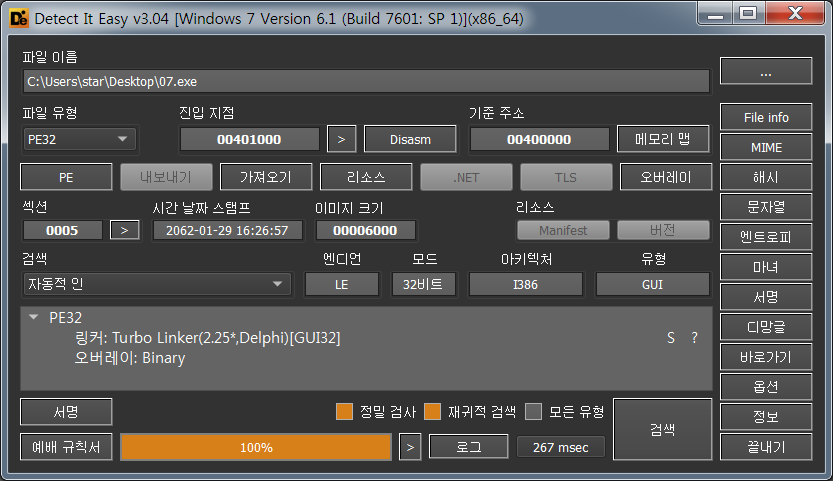This screenshot has height=481, width=833.
Task: Minimize the Detect It Easy window
Action: click(715, 13)
